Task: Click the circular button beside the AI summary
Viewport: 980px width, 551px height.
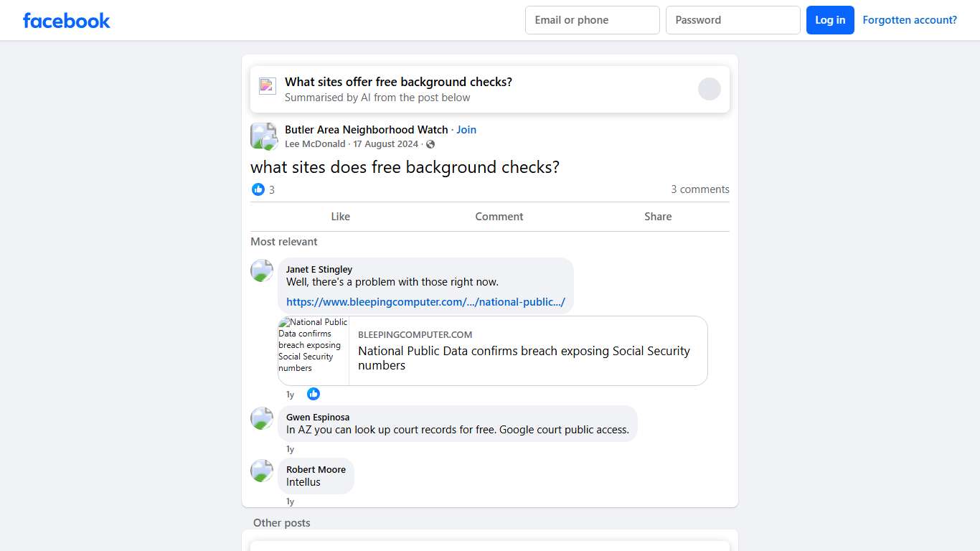Action: (x=710, y=88)
